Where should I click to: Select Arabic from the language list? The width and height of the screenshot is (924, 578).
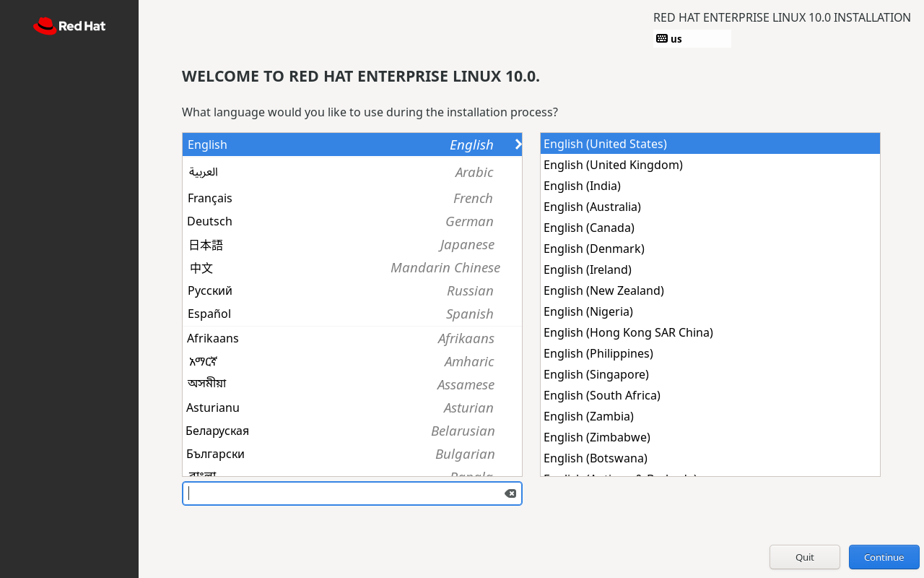coord(352,172)
